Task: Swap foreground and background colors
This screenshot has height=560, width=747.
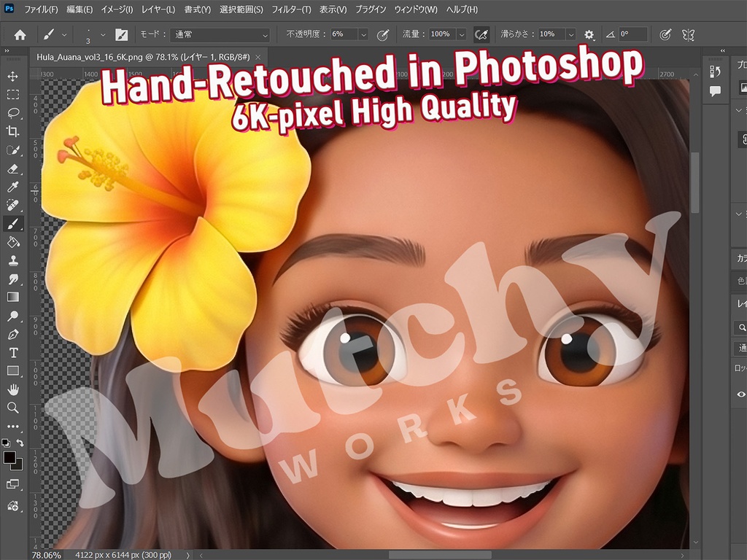Action: pos(20,443)
